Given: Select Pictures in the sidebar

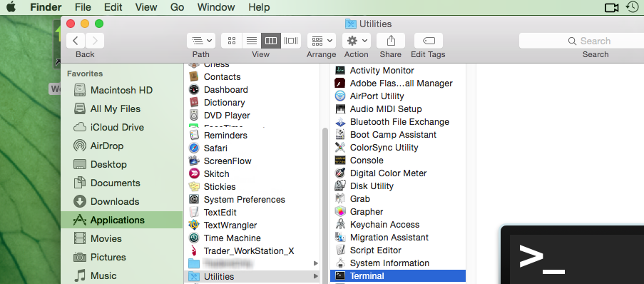Looking at the screenshot, I should 121,257.
